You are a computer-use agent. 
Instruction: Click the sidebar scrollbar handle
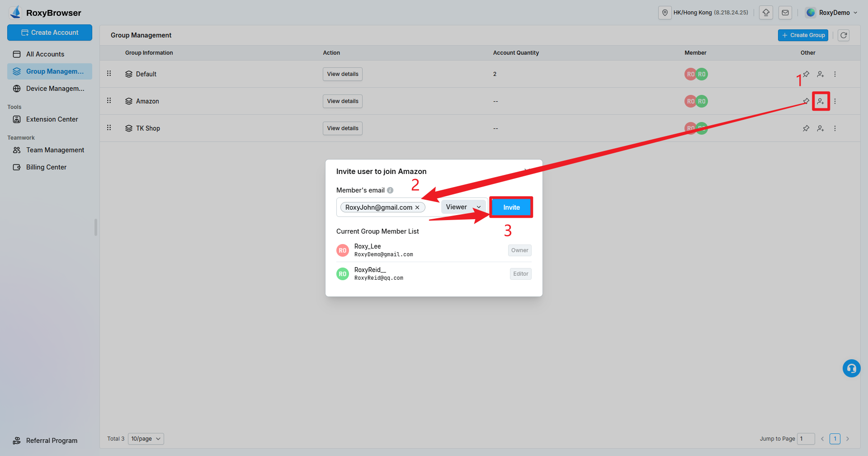[96, 227]
